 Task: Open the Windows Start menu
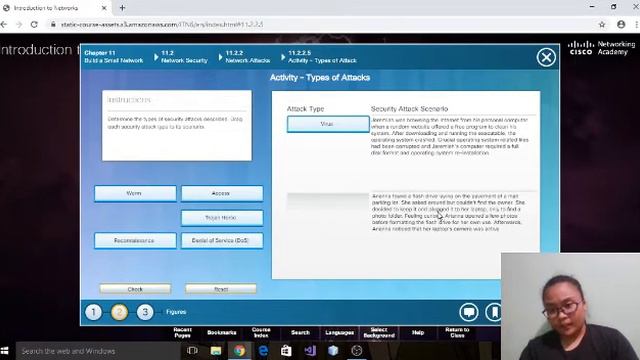[5, 351]
